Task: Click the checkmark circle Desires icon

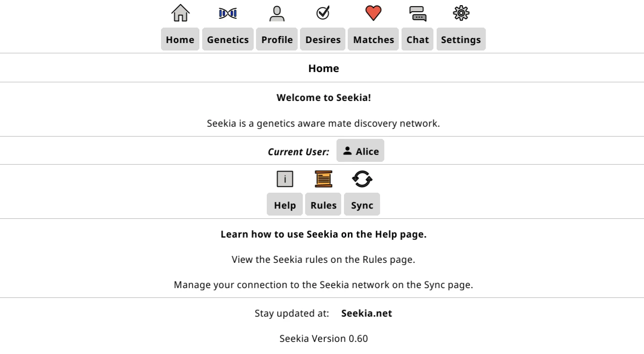Action: click(x=323, y=13)
